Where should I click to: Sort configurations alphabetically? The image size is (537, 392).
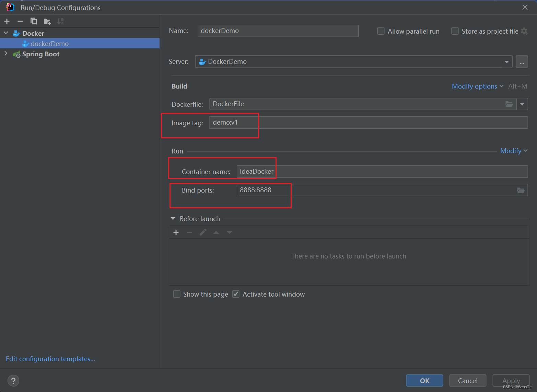[60, 21]
